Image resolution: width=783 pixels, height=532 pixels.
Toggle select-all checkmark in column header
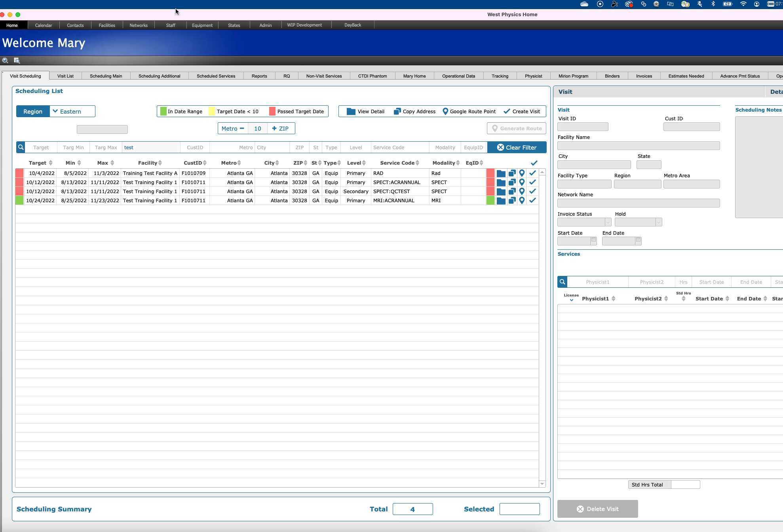(534, 163)
